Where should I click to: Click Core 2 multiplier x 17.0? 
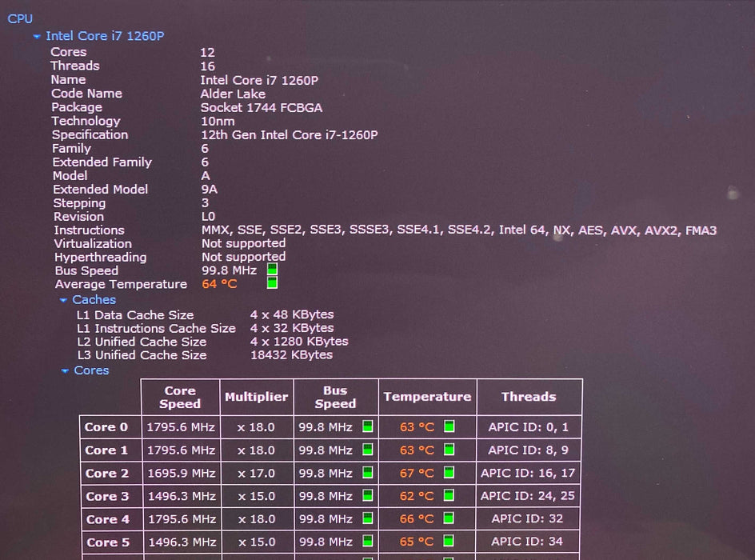point(256,474)
